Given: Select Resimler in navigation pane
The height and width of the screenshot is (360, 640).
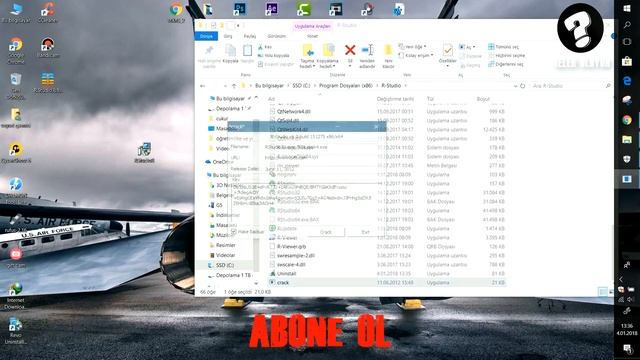Looking at the screenshot, I should (x=225, y=245).
